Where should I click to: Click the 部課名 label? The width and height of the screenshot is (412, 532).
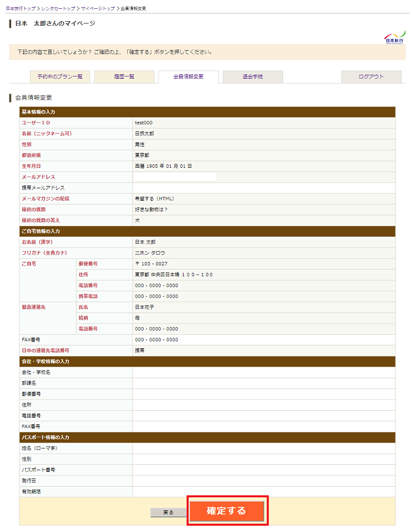29,383
